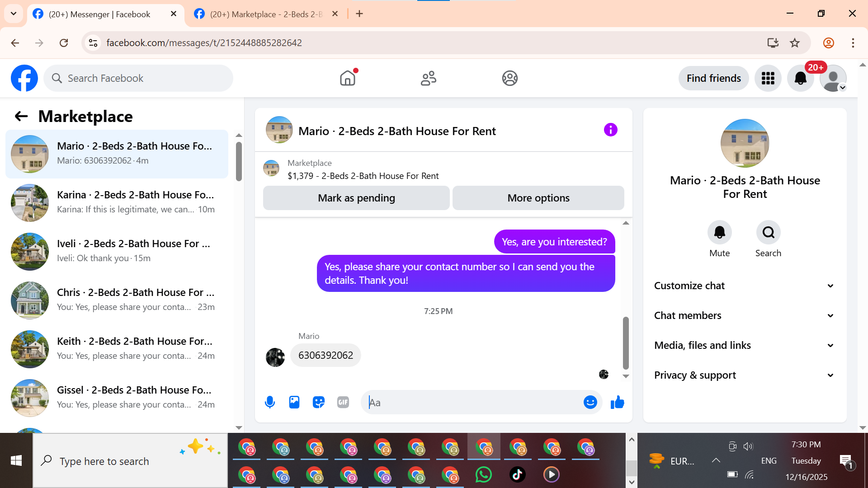Send a thumbs-up like

point(617,402)
